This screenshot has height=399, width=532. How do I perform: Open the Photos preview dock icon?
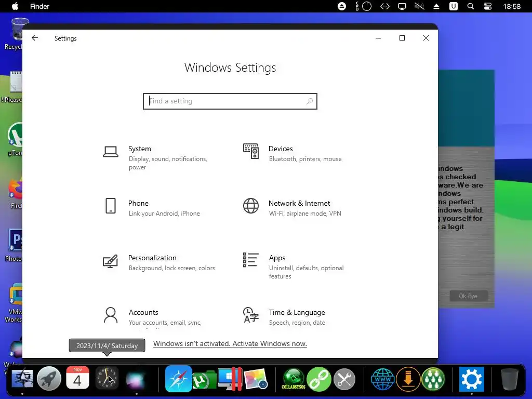(x=256, y=379)
